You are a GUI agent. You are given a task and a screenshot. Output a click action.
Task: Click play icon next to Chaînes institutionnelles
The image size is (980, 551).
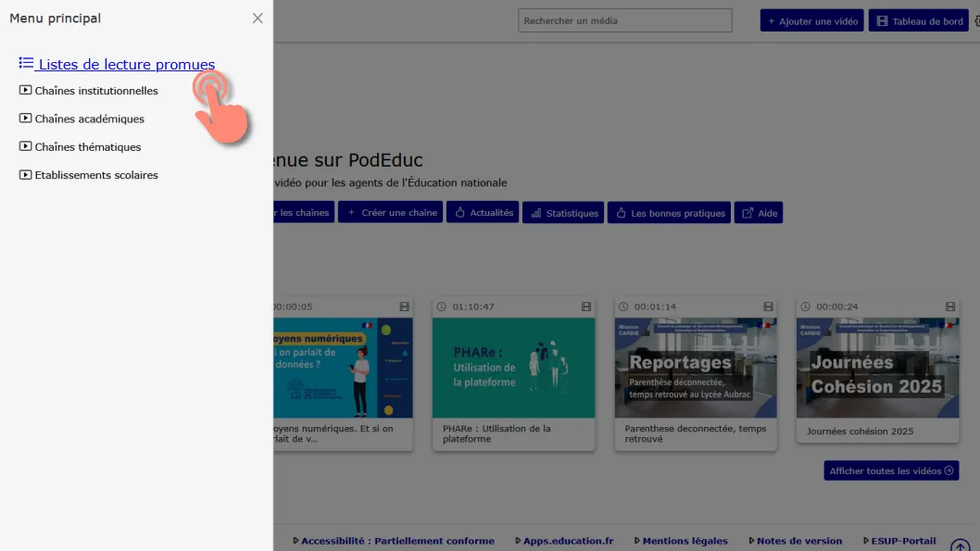25,90
